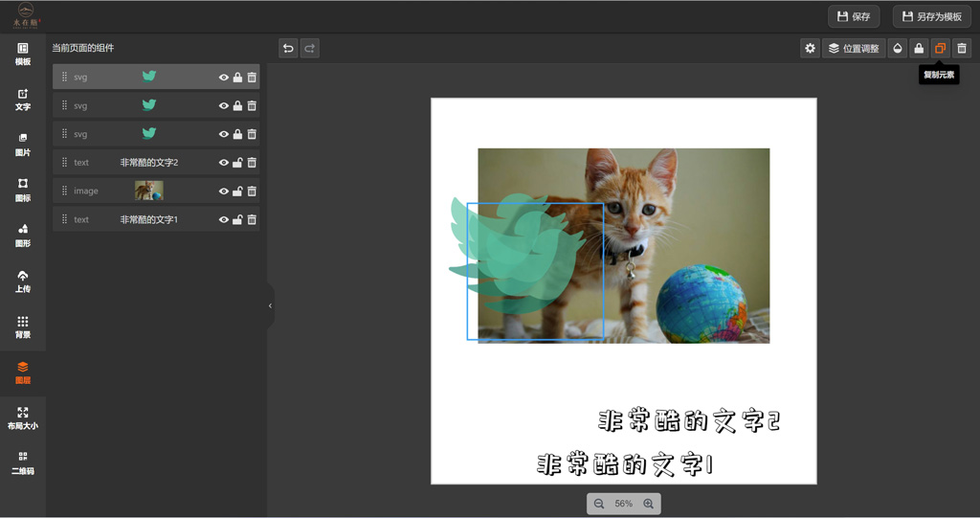Hide the highlighted svg layer
This screenshot has height=518, width=980.
[224, 78]
